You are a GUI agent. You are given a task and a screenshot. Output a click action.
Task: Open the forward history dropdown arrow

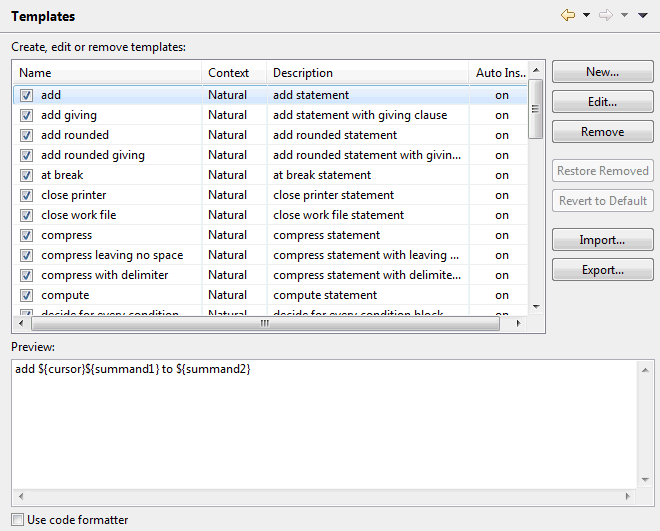click(624, 16)
